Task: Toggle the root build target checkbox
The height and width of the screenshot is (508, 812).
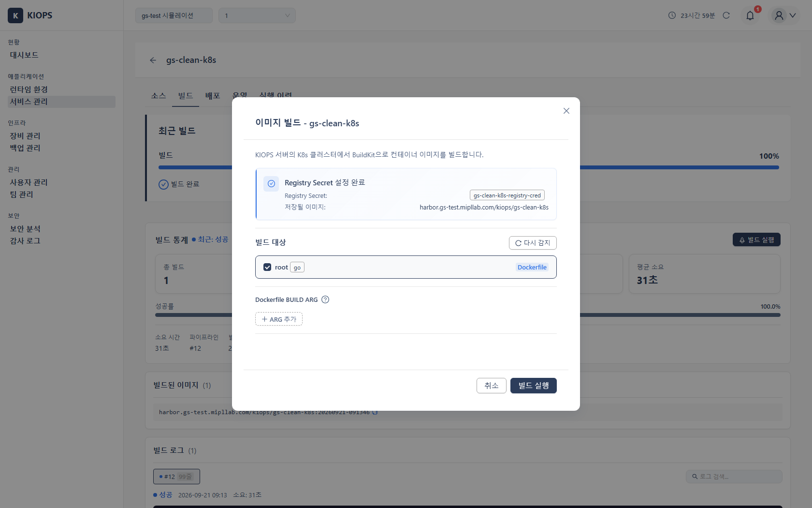Action: click(x=267, y=267)
